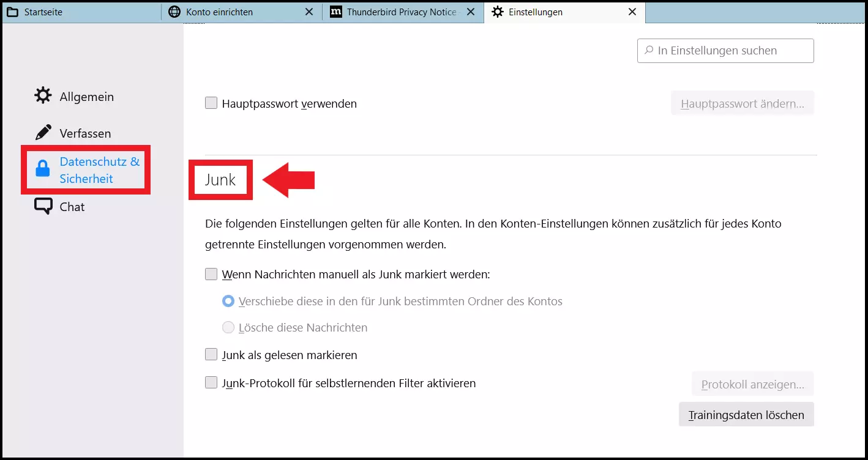The width and height of the screenshot is (868, 460).
Task: Check Junk als gelesen markieren
Action: coord(211,354)
